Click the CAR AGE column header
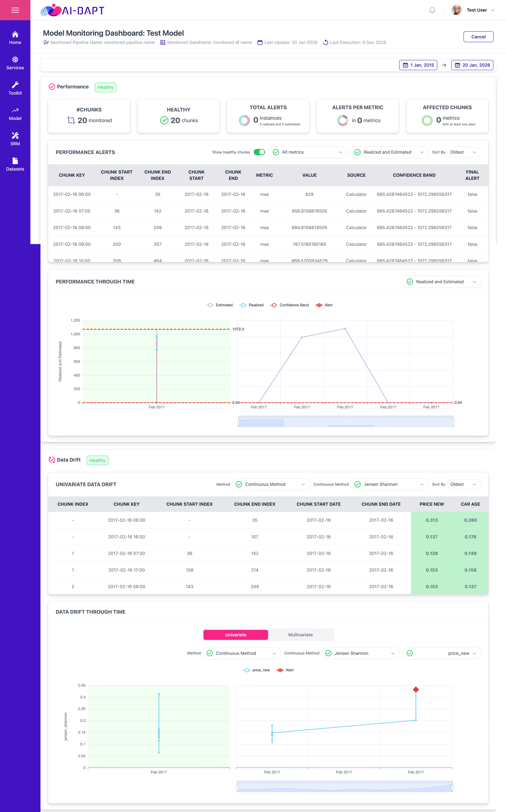The height and width of the screenshot is (812, 506). (x=470, y=504)
